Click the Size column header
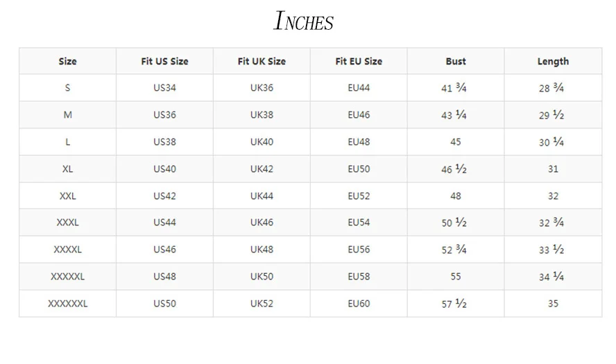 [67, 61]
